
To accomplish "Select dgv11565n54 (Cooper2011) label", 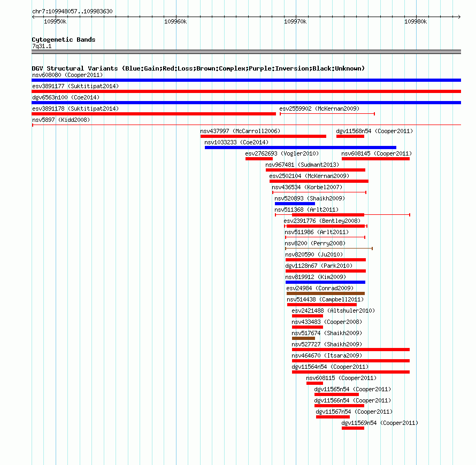I will [x=352, y=389].
